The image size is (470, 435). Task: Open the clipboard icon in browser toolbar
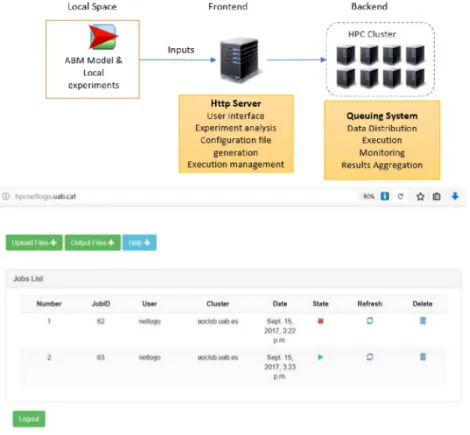[x=437, y=197]
